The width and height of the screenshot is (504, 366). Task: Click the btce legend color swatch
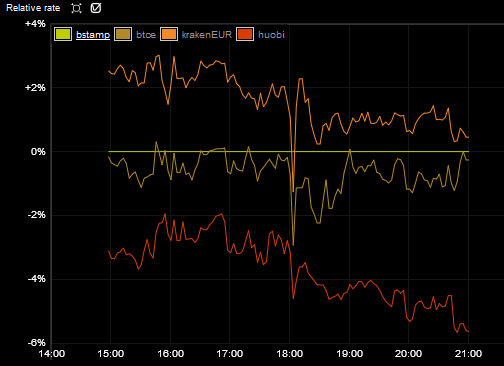(123, 34)
